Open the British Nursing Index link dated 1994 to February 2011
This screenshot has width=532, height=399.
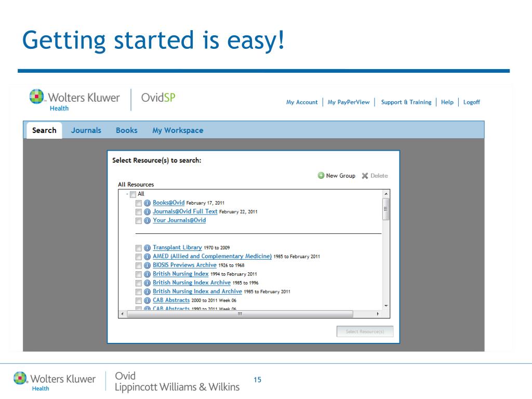[x=180, y=274]
